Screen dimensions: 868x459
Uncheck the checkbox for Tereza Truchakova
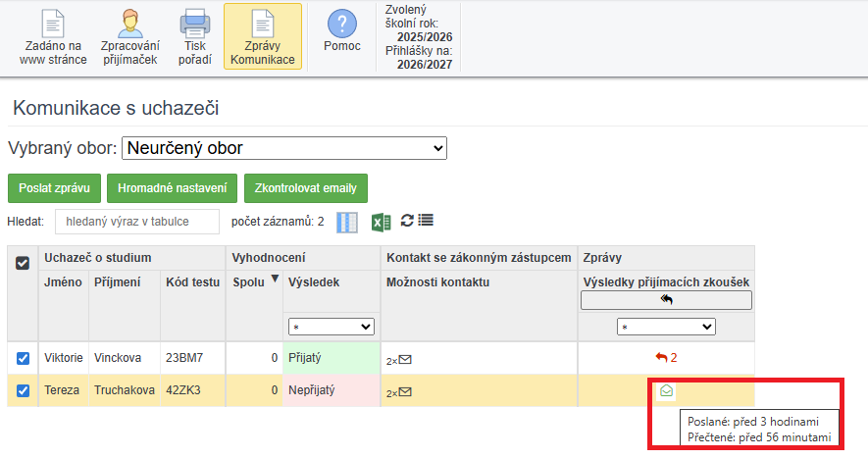(x=23, y=390)
